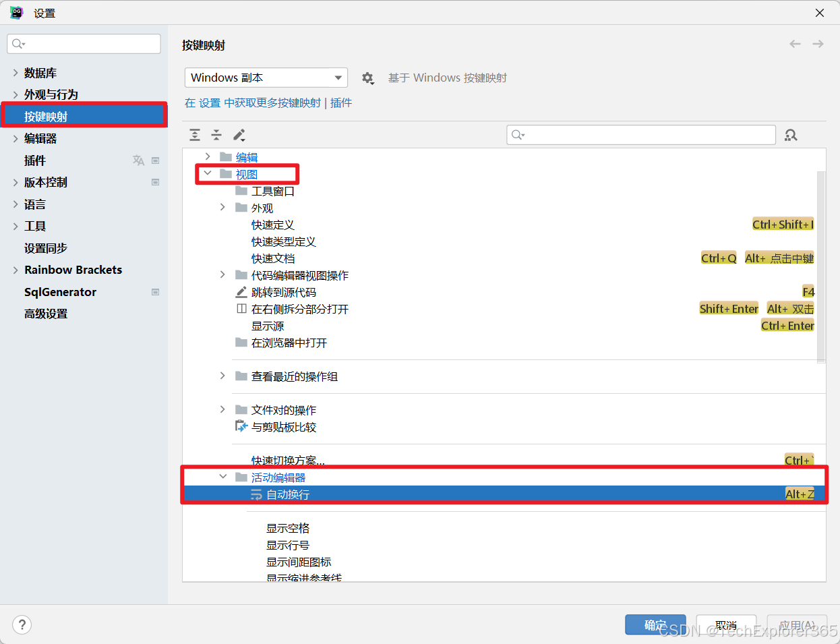Select 按键映射 in settings sidebar
Screen dimensions: 840x644
coord(84,116)
